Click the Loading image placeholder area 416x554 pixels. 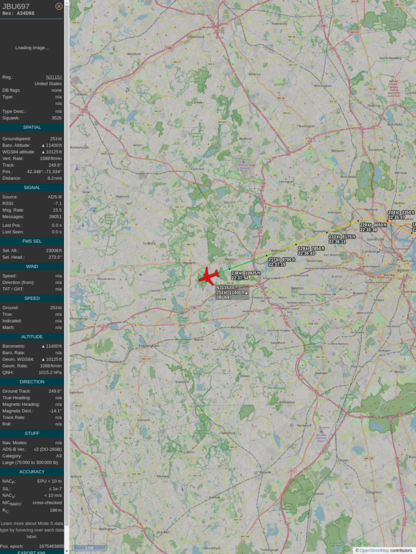(x=32, y=48)
